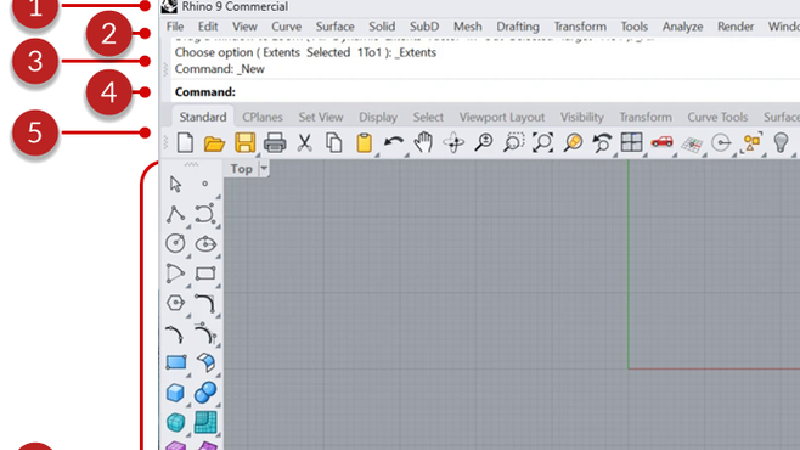Click the Print icon
The width and height of the screenshot is (800, 450).
[275, 143]
